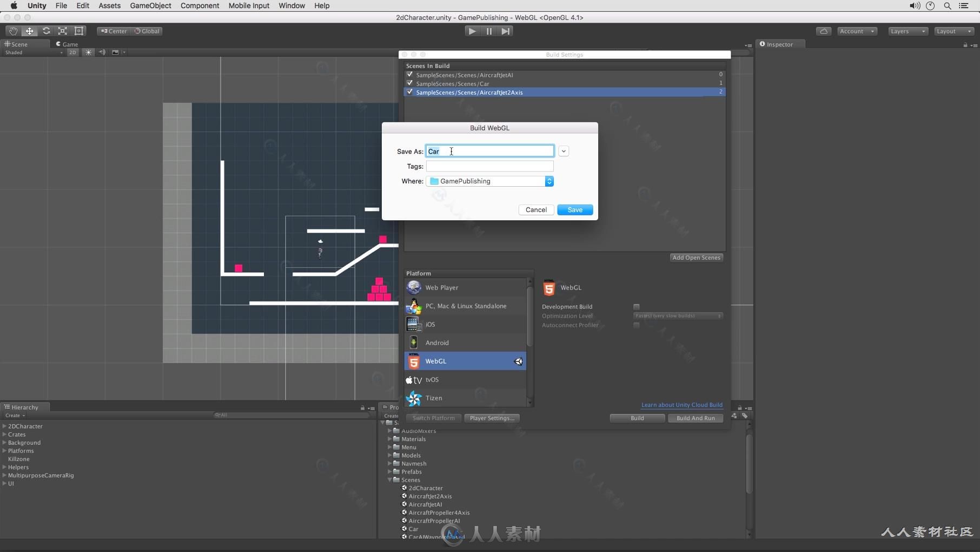
Task: Open Layout dropdown
Action: 954,31
